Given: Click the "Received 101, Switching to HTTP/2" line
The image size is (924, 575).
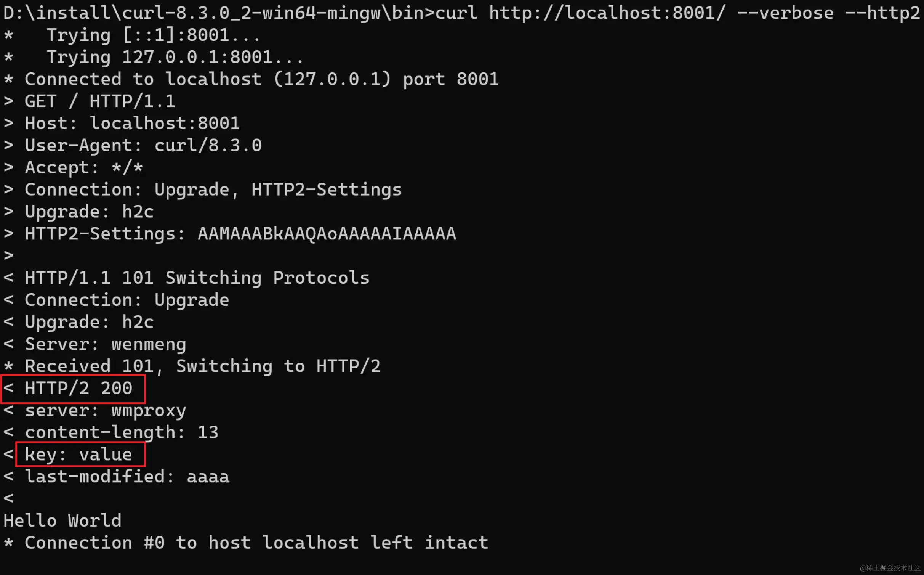Looking at the screenshot, I should (202, 366).
